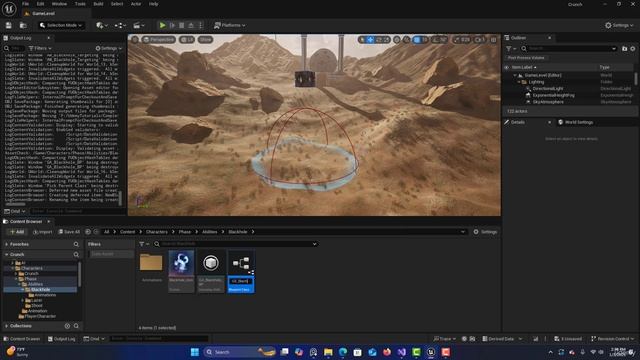Click Save All in Content Browser
Image resolution: width=640 pixels, height=360 pixels.
[69, 232]
